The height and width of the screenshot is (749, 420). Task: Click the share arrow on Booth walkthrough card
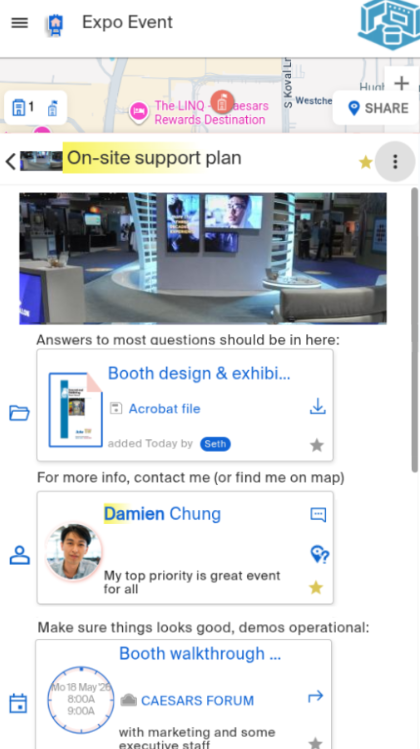click(x=315, y=696)
